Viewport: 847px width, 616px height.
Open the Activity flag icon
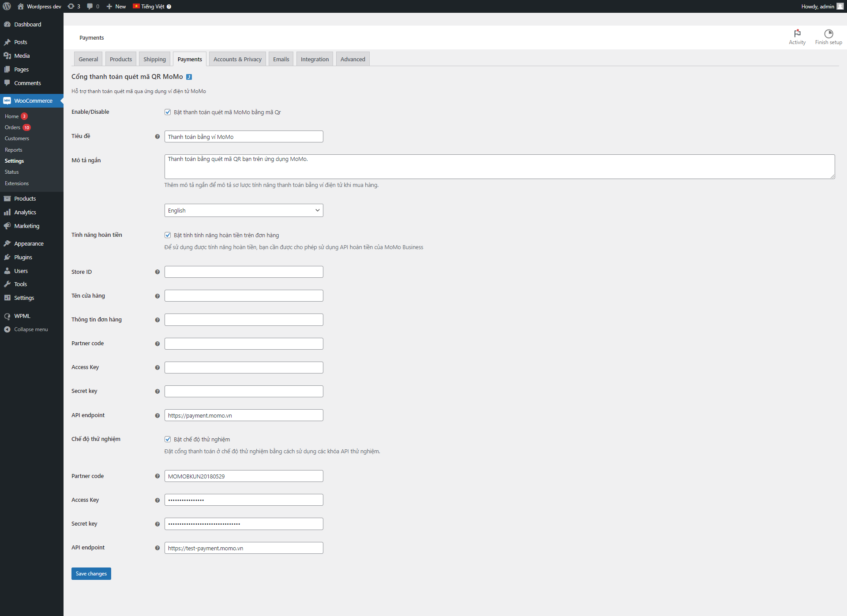tap(797, 34)
